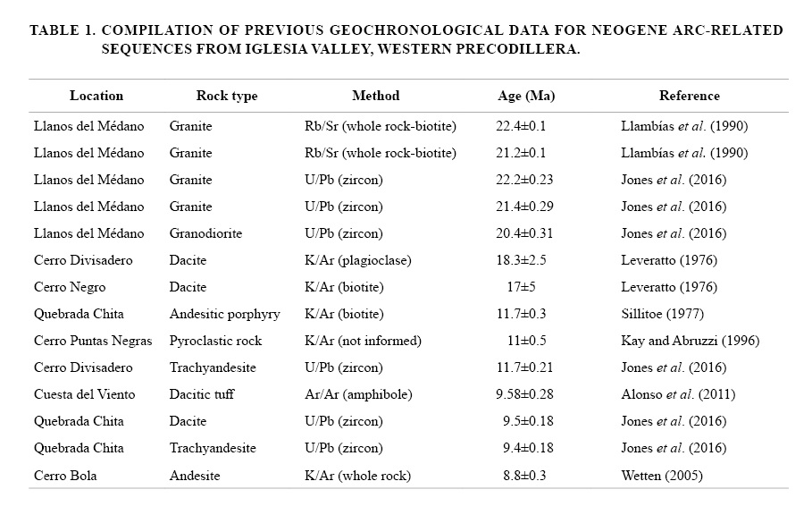
Task: Click the "Andesitic porphyry" rock type
Action: (224, 314)
